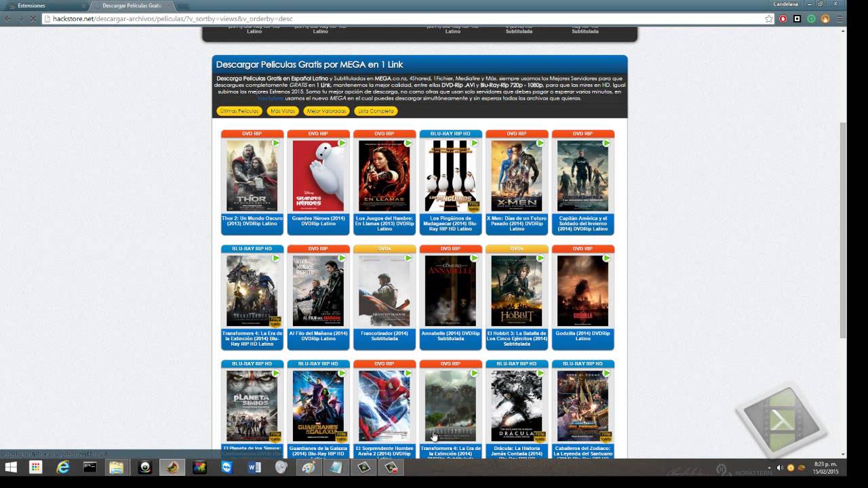Click the scrollbar down arrow
Screen dimensions: 868x488
click(x=843, y=455)
